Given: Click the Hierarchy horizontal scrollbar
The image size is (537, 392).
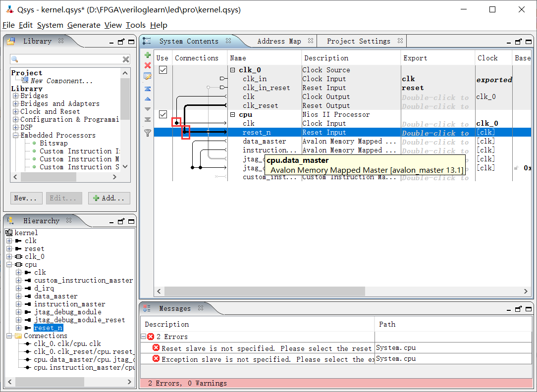Looking at the screenshot, I should (50, 382).
